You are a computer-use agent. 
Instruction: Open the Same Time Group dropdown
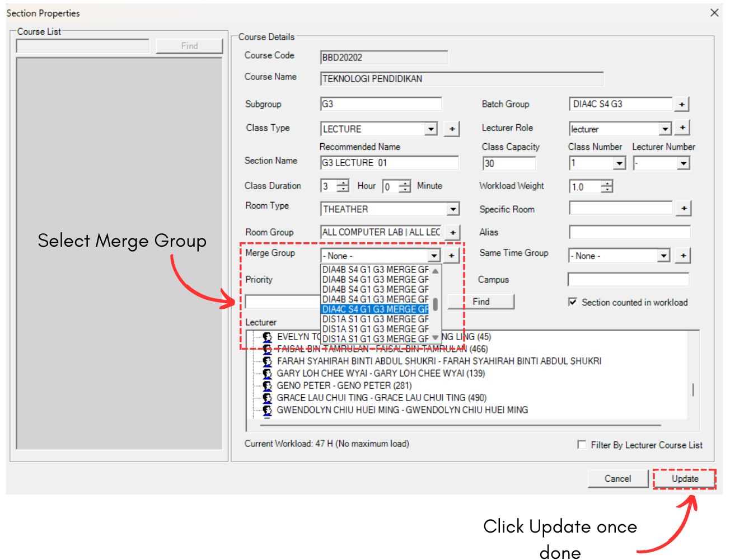(x=663, y=256)
